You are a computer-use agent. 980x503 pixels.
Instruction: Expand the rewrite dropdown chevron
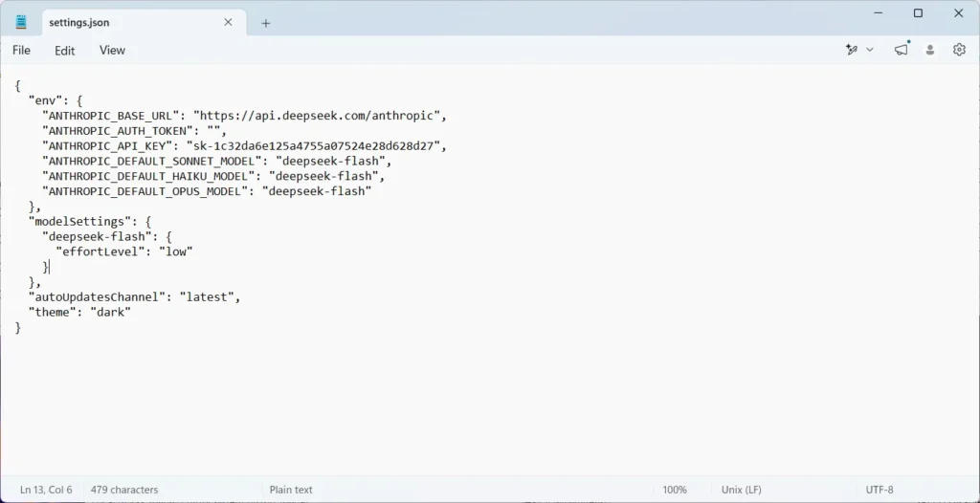pyautogui.click(x=869, y=50)
